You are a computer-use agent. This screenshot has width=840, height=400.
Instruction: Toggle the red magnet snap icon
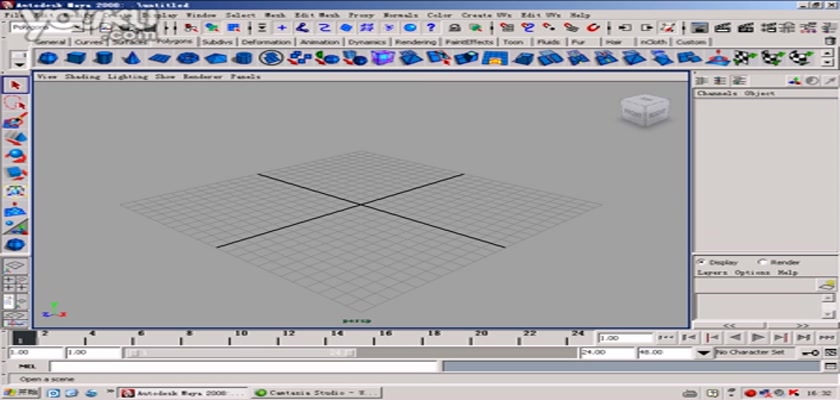coord(593,27)
